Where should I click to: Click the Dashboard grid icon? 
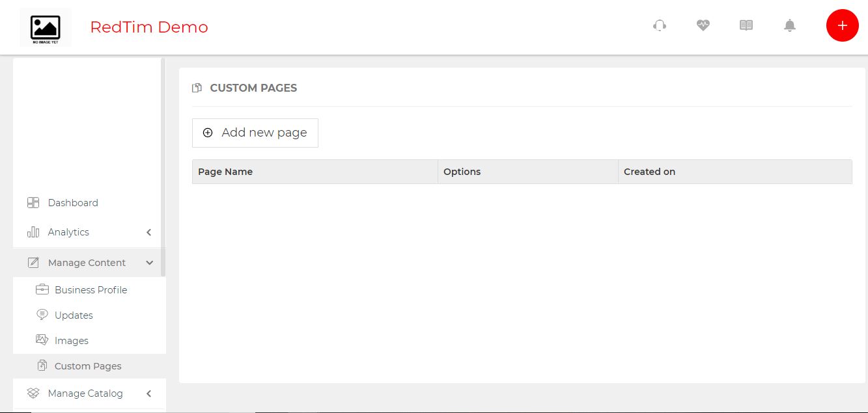pyautogui.click(x=33, y=203)
